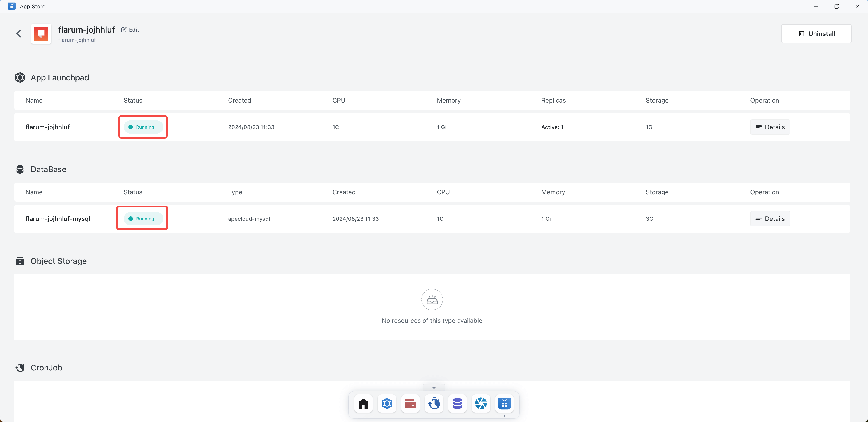Select the flarum-jojhhluf-mysql database name
This screenshot has height=422, width=868.
[x=58, y=219]
